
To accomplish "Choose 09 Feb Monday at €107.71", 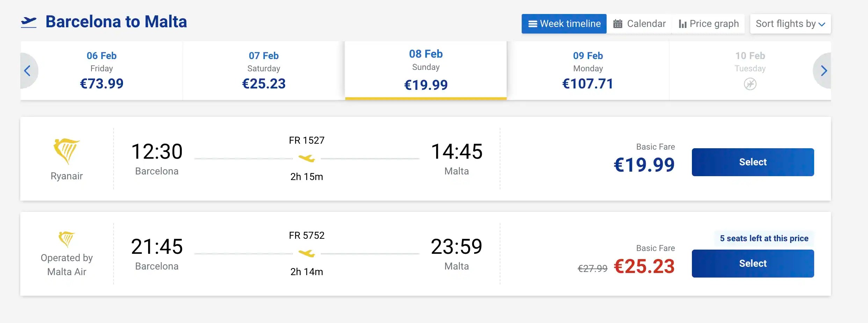I will (588, 71).
